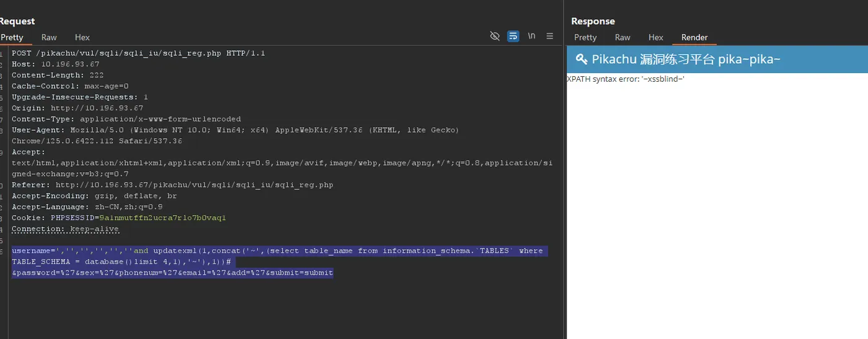Click the Pikachu key logo icon
This screenshot has height=339, width=868.
coord(582,59)
